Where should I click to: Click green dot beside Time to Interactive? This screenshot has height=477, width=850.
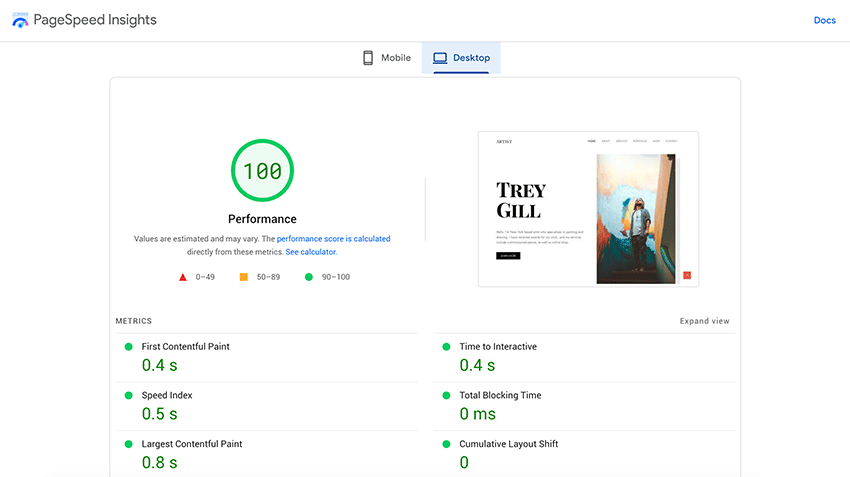coord(446,346)
